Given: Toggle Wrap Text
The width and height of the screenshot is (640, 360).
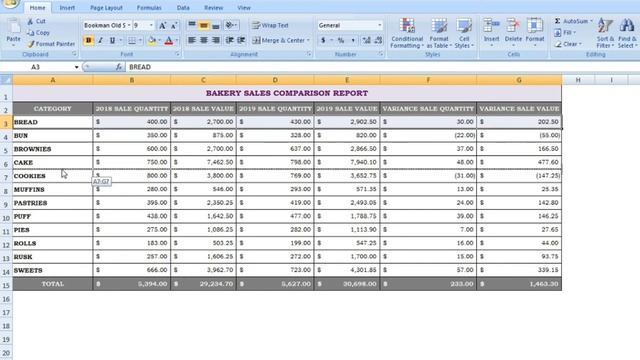Looking at the screenshot, I should [x=270, y=25].
